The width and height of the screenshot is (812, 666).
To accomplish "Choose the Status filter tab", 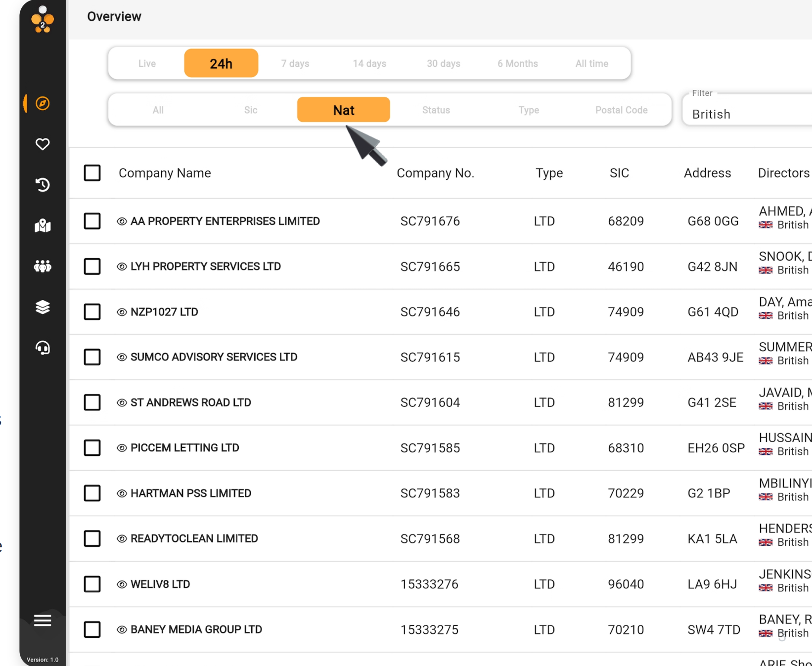I will [x=436, y=110].
